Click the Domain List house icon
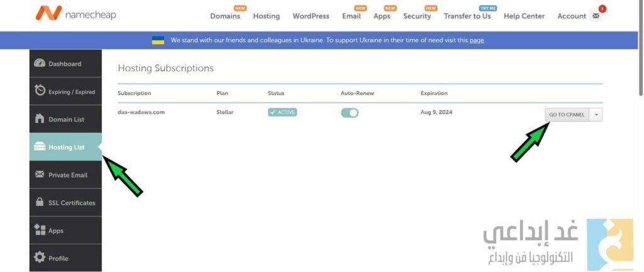This screenshot has height=272, width=644. [40, 119]
